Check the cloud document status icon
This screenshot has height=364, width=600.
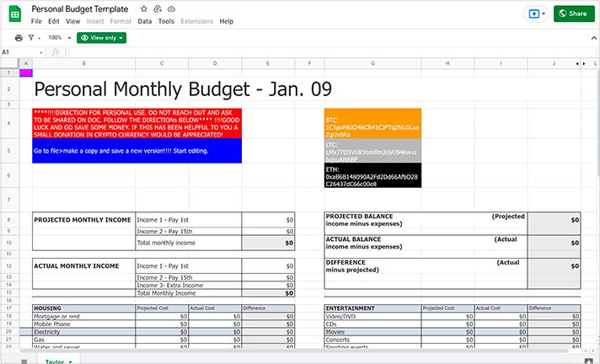pos(171,8)
